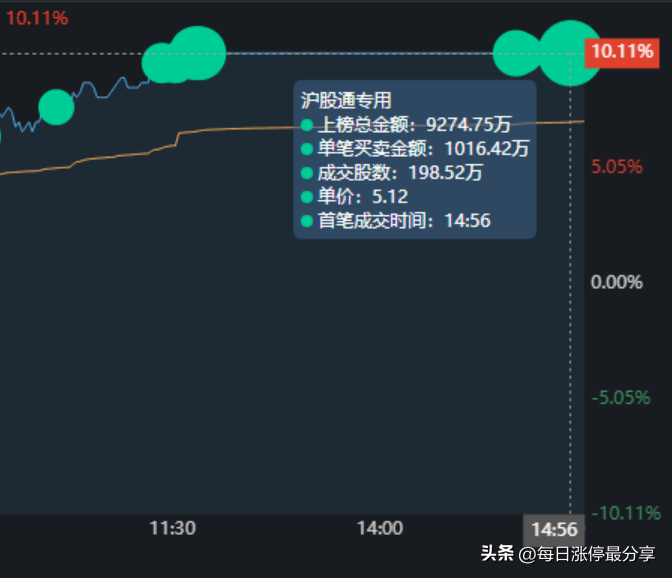
Task: Click the 头条 @每日涨停最分享 watermark
Action: [568, 554]
